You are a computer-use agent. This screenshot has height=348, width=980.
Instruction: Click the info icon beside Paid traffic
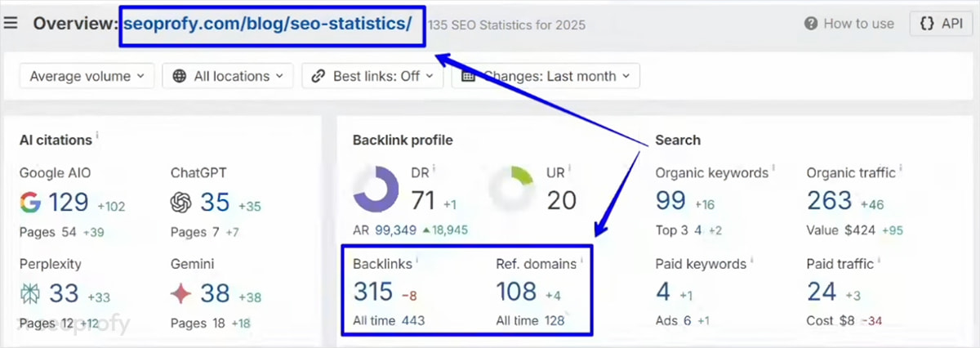point(878,261)
